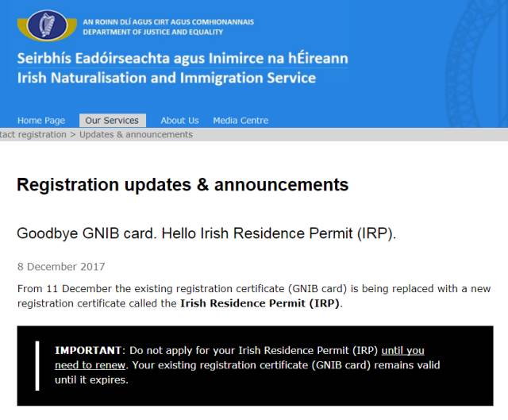Click the registration breadcrumb link
This screenshot has height=420, width=508.
33,135
